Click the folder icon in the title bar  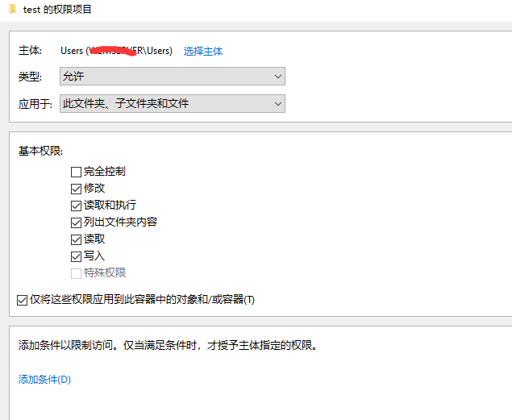pos(13,10)
